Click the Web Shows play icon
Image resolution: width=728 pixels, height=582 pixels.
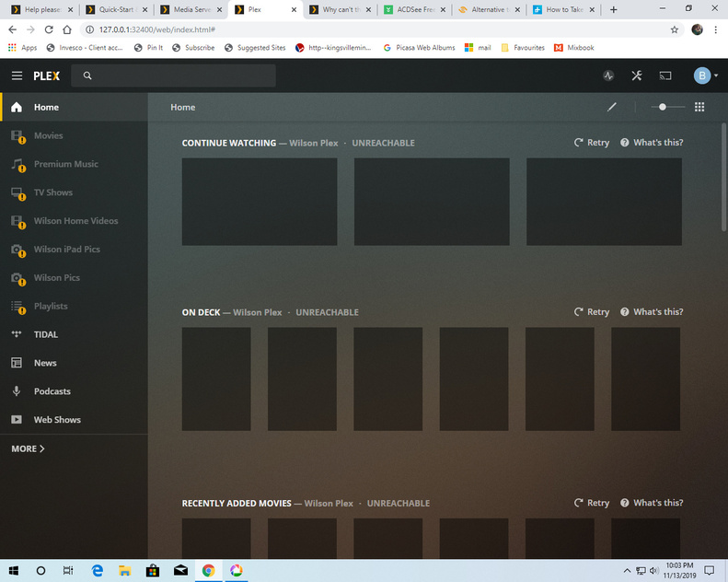coord(17,419)
